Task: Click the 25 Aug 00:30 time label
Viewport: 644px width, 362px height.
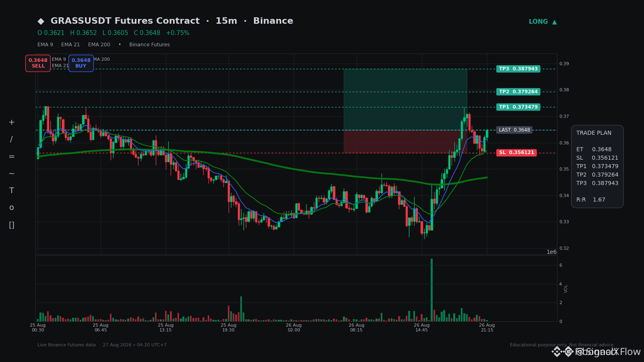Action: [x=38, y=327]
